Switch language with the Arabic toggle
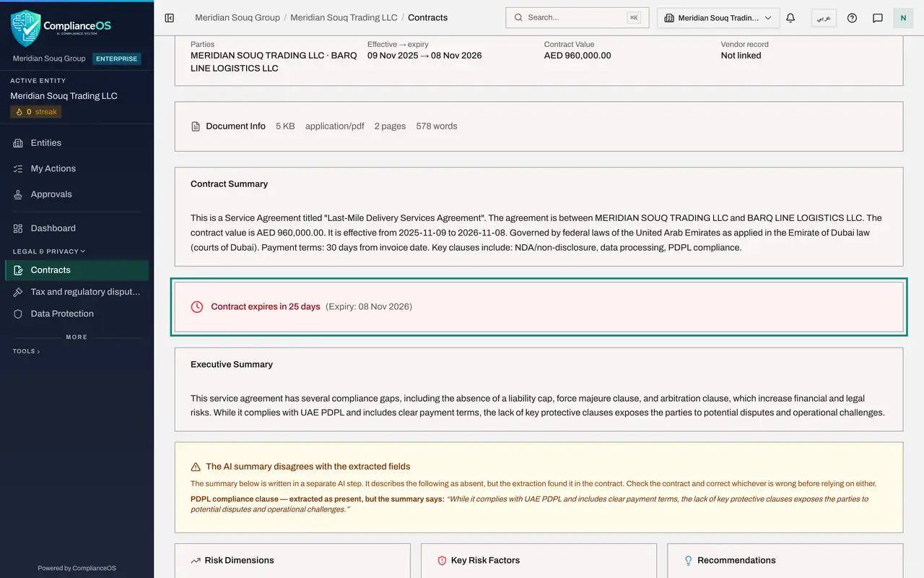 click(824, 18)
